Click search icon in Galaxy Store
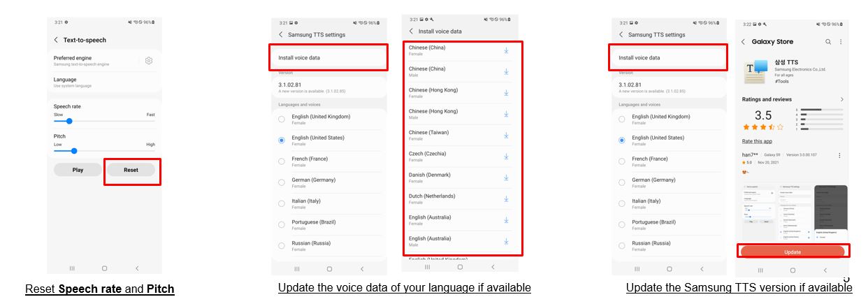 (828, 42)
